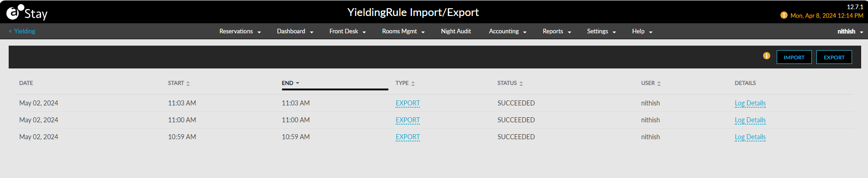Toggle End column sort direction
Screen dimensions: 868x178
pos(298,83)
